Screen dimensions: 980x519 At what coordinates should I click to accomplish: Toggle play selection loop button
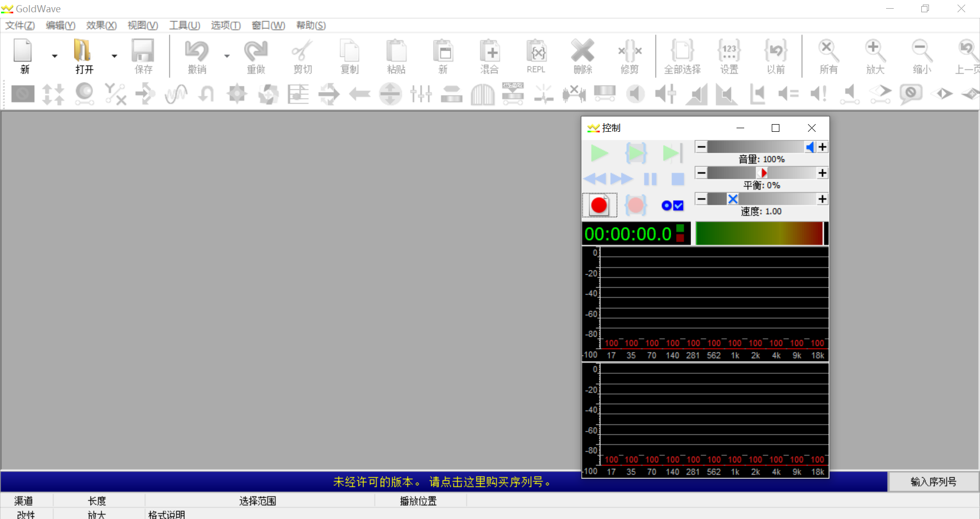tap(636, 153)
